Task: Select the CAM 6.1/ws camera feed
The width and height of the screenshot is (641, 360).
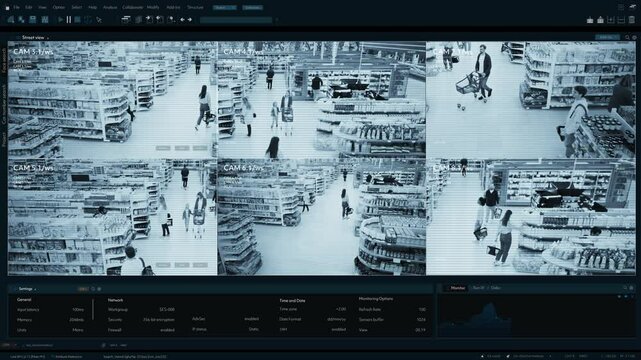Action: point(322,217)
